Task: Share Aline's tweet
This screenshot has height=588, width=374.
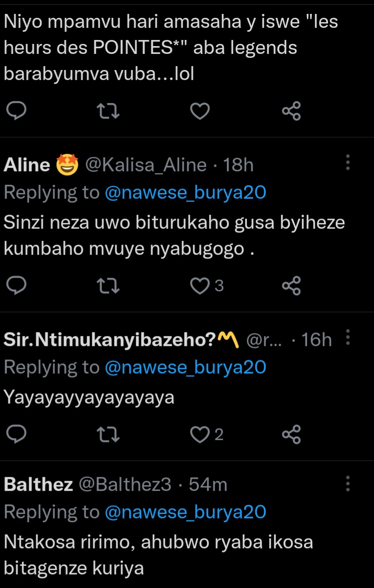Action: (x=291, y=286)
